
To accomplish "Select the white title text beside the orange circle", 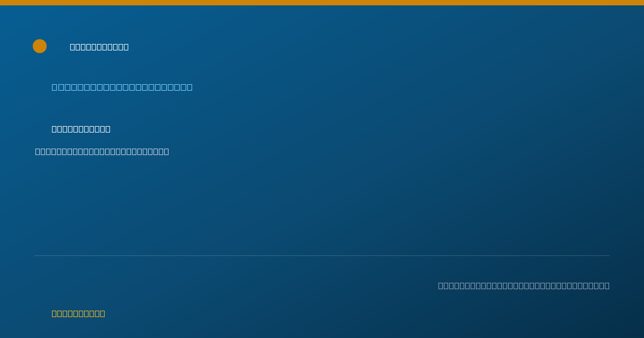I will click(99, 47).
